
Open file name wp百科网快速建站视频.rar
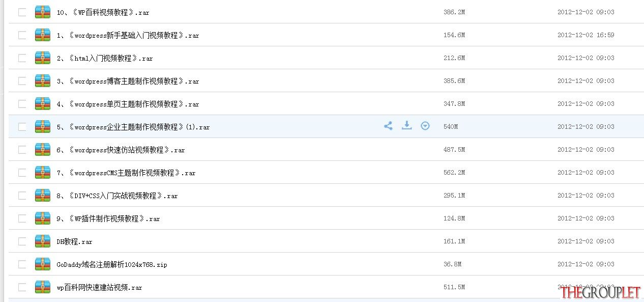(100, 287)
